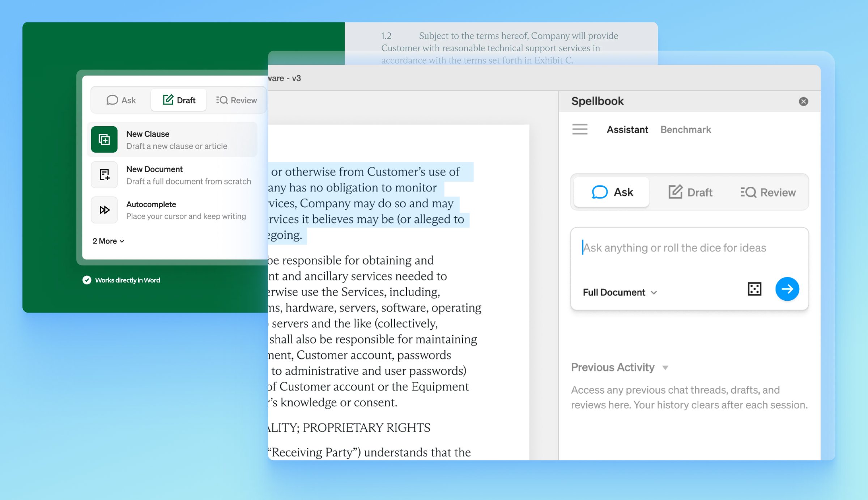The width and height of the screenshot is (868, 500).
Task: Roll the dice for ideas
Action: pyautogui.click(x=754, y=289)
